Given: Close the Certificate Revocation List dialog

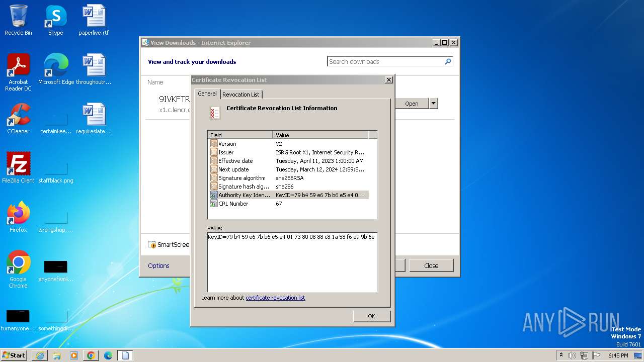Looking at the screenshot, I should coord(388,80).
